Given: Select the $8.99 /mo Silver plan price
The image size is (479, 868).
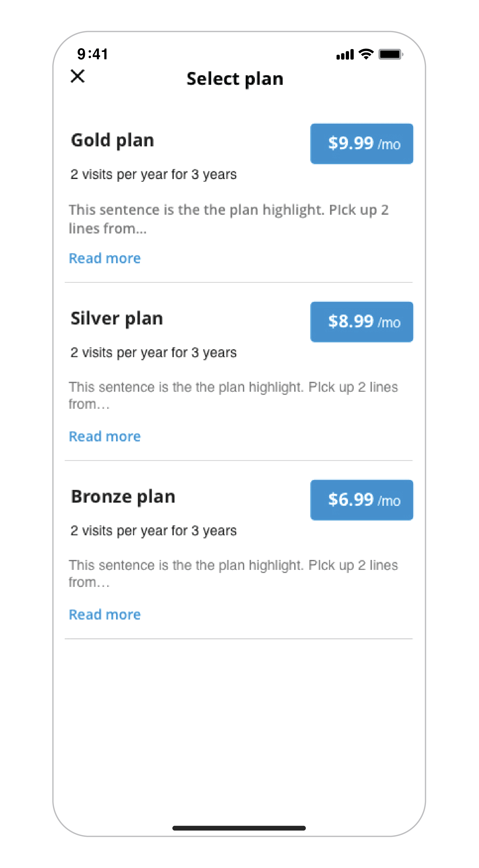Looking at the screenshot, I should 361,322.
